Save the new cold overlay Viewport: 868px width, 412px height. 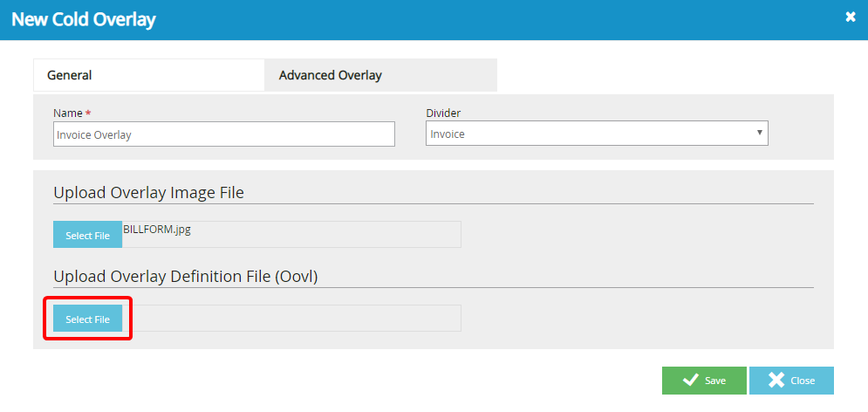click(x=703, y=381)
